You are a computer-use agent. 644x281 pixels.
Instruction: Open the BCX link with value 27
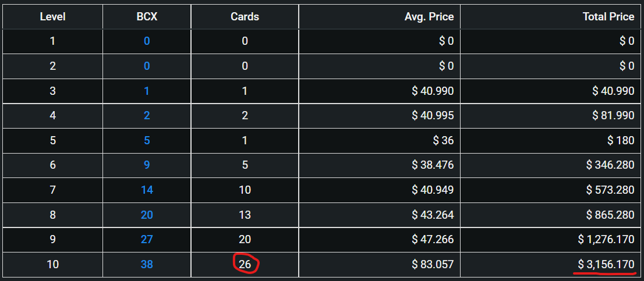click(x=147, y=239)
